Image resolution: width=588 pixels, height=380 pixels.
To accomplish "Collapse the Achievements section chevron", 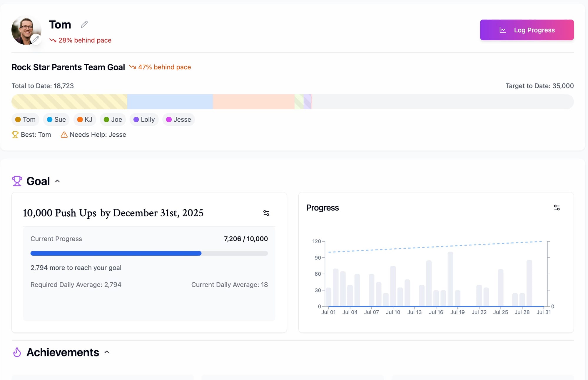I will click(107, 352).
